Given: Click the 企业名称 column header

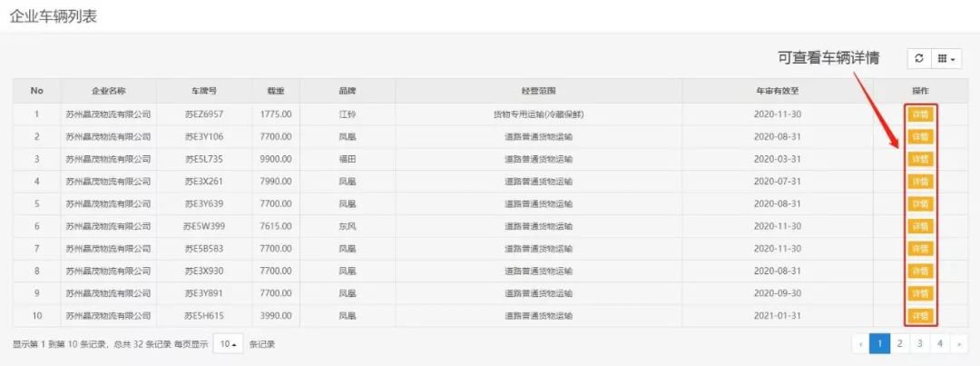Looking at the screenshot, I should click(109, 91).
